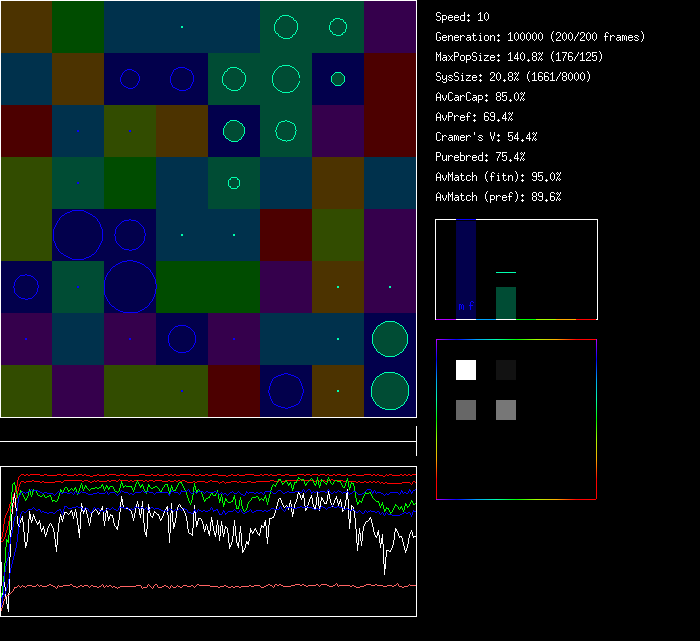Select the blue circle in the leftmost grid column
700x641 pixels.
point(26,287)
